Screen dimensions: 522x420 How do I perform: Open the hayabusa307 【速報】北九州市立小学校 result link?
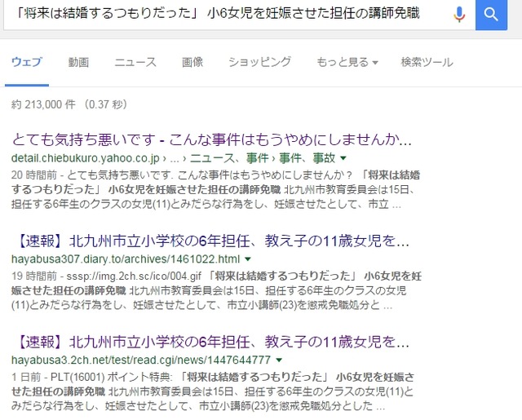212,241
